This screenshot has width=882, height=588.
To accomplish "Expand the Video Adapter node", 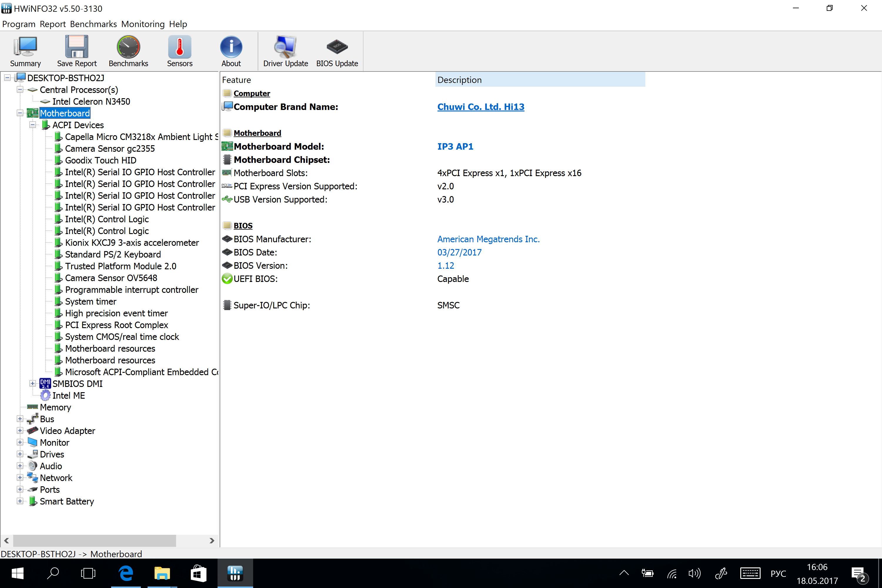I will point(20,430).
